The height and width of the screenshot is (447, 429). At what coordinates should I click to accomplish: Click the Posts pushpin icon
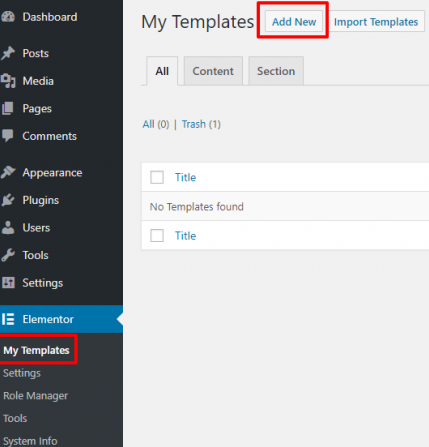point(8,53)
